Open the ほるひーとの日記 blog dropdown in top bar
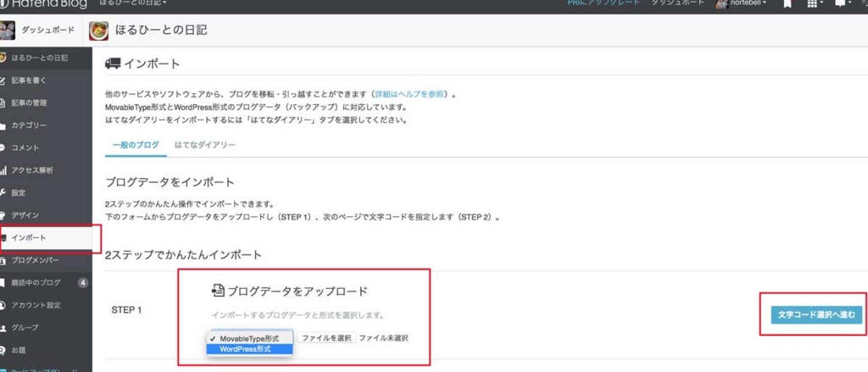Viewport: 868px width, 372px height. [x=133, y=3]
